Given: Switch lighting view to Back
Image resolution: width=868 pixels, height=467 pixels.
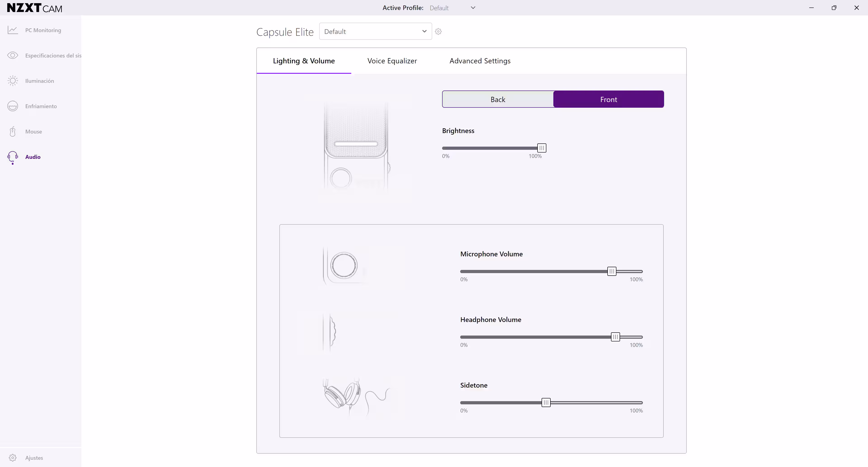Looking at the screenshot, I should 498,100.
